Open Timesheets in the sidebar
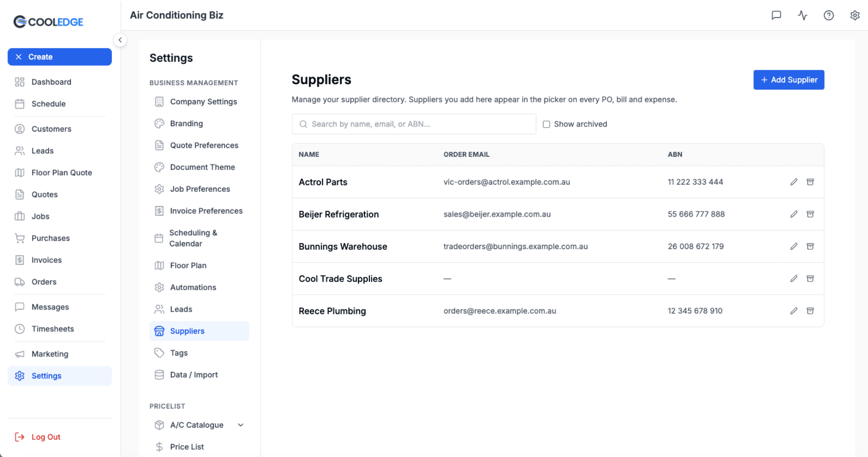This screenshot has width=868, height=457. pos(60,329)
